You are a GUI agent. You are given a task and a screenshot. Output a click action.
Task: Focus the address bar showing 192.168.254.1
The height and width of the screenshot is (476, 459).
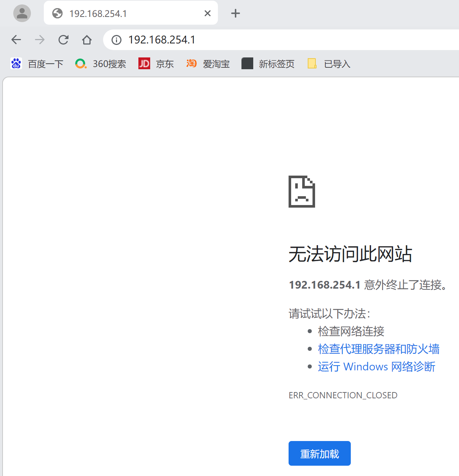[x=258, y=40]
